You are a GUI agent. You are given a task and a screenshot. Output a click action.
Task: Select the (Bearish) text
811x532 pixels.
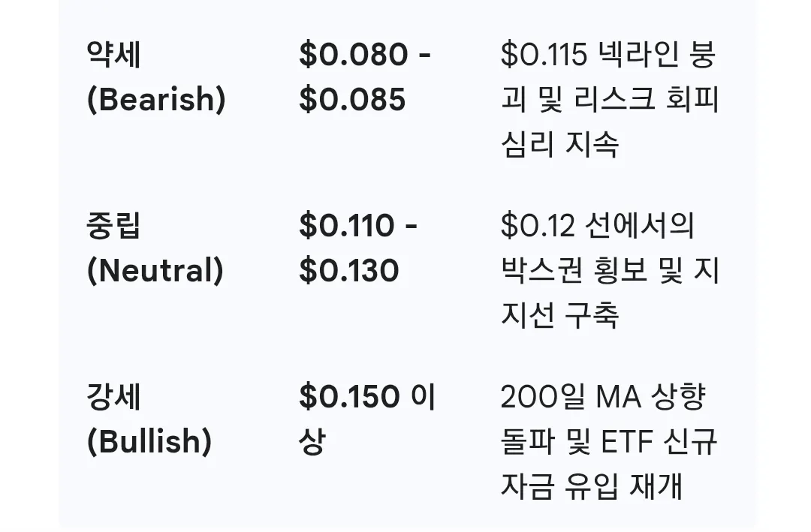click(x=156, y=100)
